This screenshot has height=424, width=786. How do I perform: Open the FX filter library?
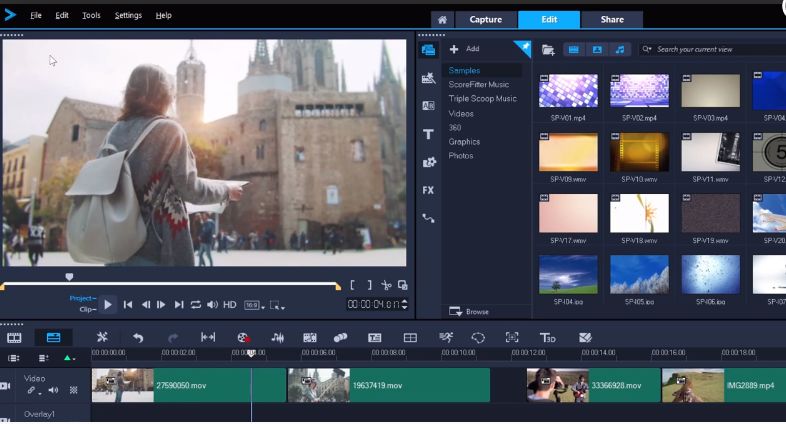click(428, 190)
